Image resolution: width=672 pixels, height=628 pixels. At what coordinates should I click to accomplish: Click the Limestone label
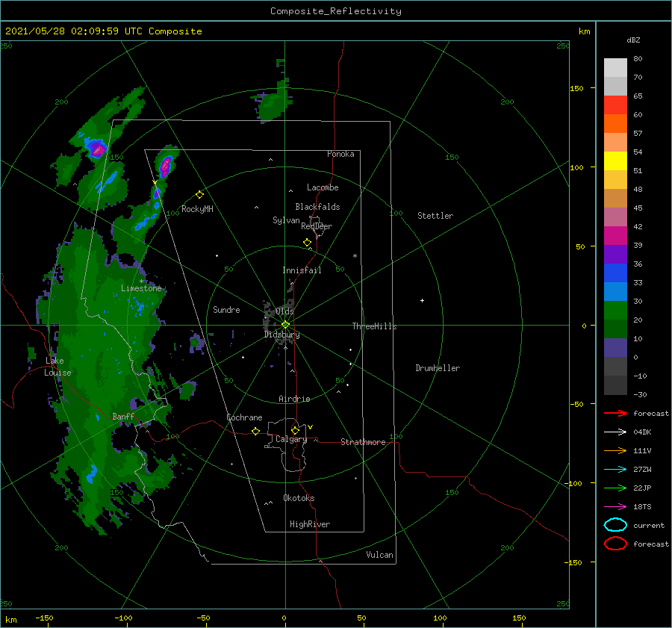point(141,288)
